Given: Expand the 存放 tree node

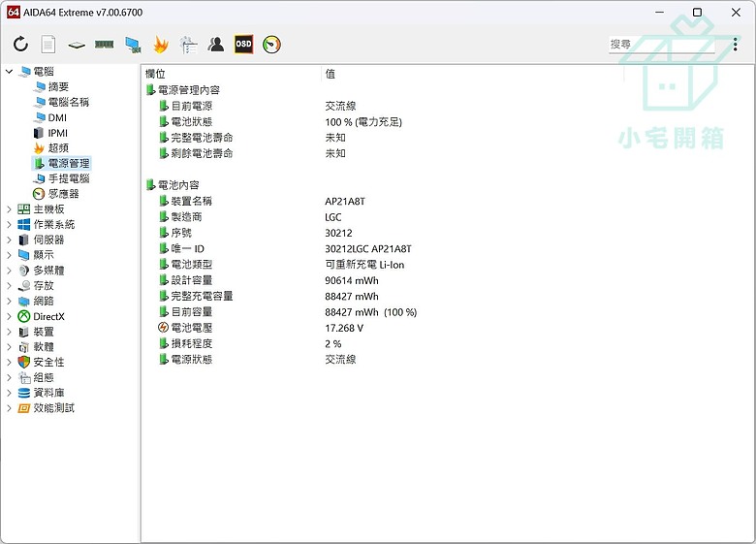Looking at the screenshot, I should 9,285.
